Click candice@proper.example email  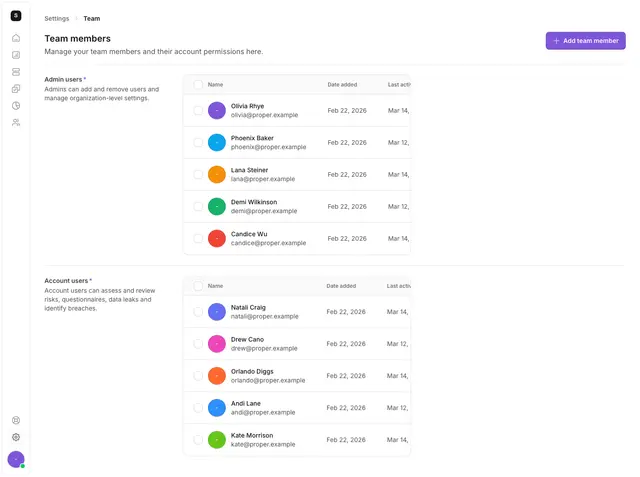pyautogui.click(x=269, y=243)
